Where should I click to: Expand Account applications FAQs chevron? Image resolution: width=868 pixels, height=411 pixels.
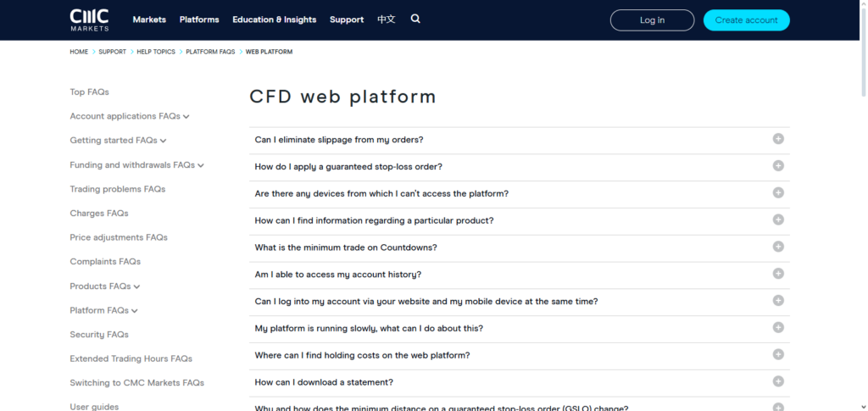coord(186,117)
